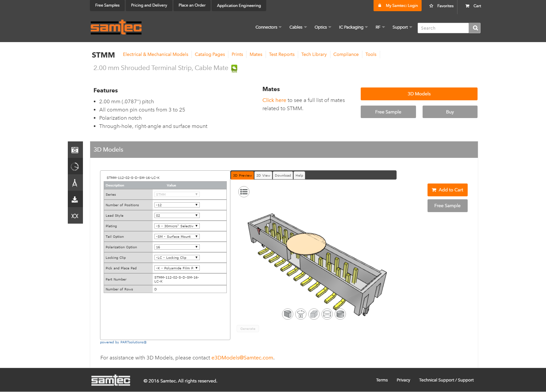Open the 3D viewer list menu icon
This screenshot has width=546, height=392.
tap(244, 192)
